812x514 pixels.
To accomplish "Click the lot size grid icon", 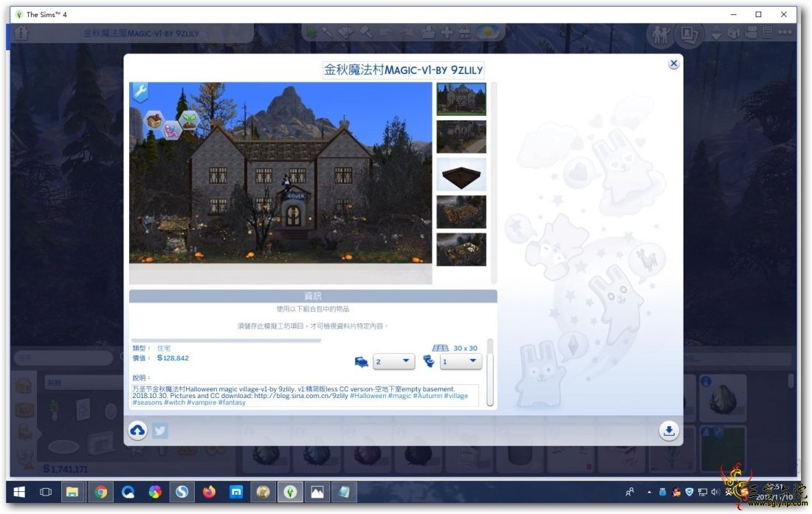I will [440, 348].
